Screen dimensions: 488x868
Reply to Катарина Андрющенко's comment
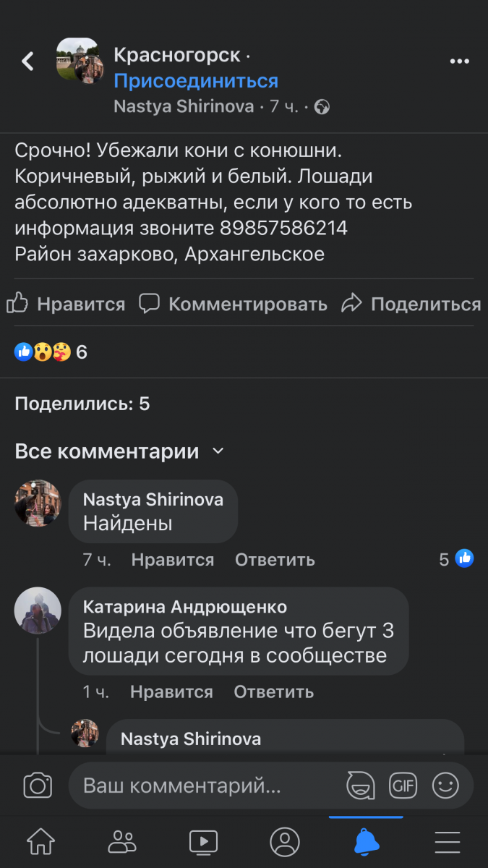[x=273, y=692]
